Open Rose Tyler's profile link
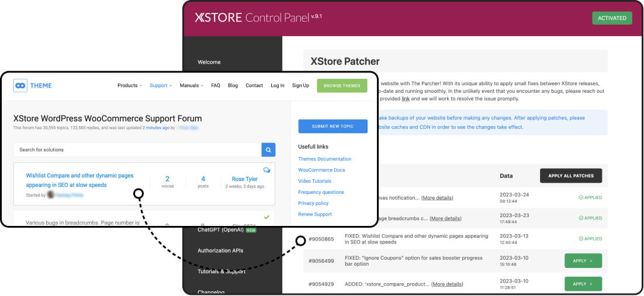The image size is (644, 296). point(245,179)
